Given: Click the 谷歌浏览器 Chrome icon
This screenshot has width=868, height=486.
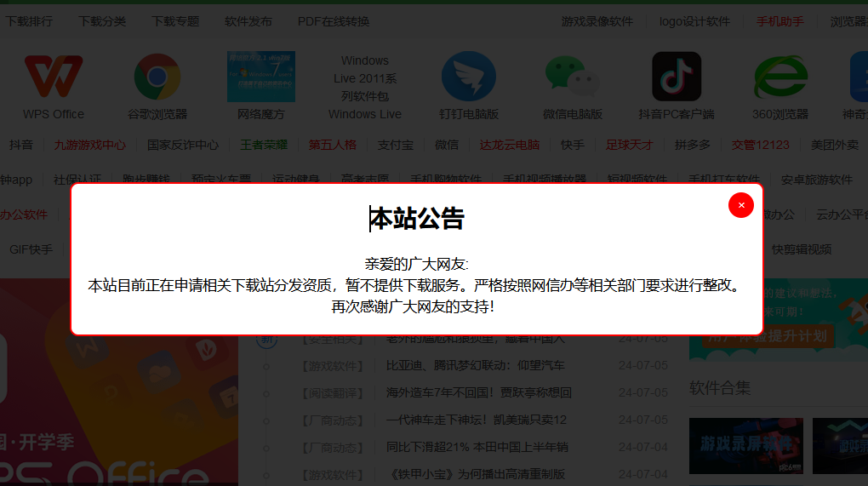Looking at the screenshot, I should (x=157, y=77).
